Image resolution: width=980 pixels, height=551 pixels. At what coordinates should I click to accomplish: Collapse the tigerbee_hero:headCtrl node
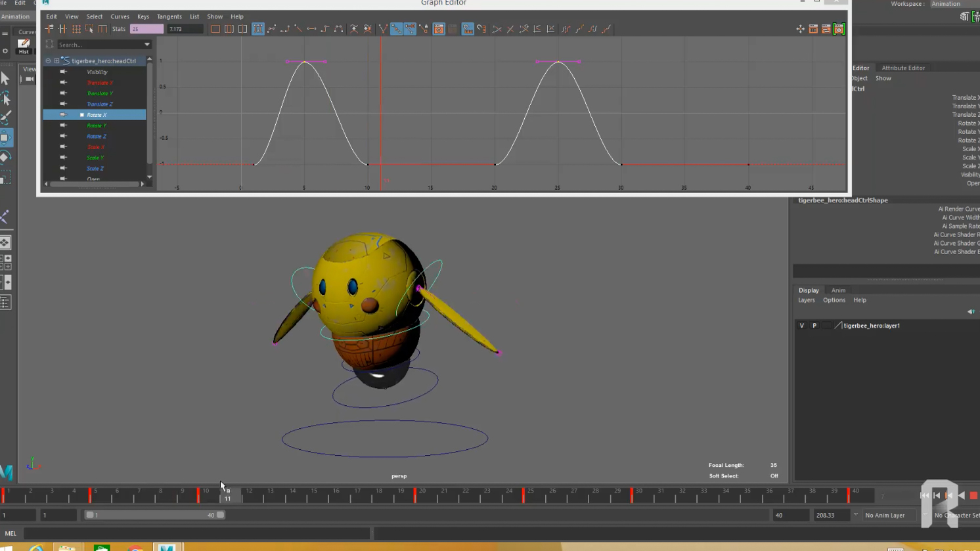(48, 61)
